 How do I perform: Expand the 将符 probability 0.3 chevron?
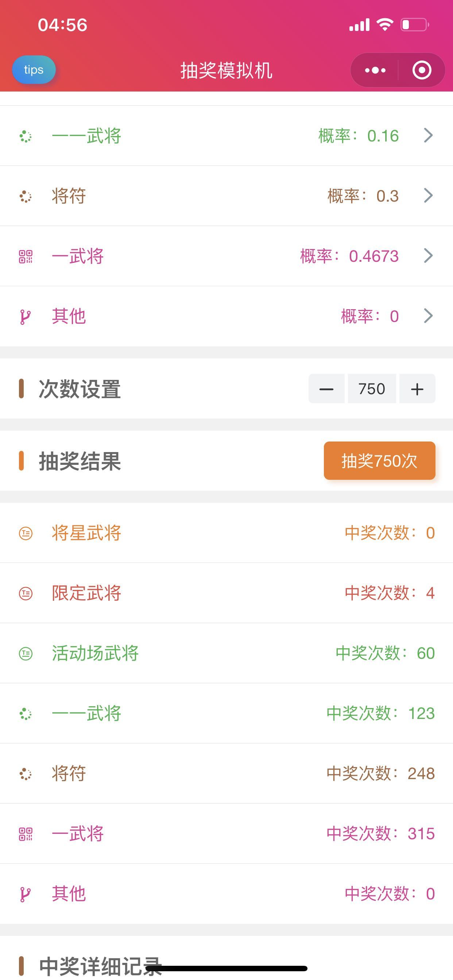(x=428, y=195)
